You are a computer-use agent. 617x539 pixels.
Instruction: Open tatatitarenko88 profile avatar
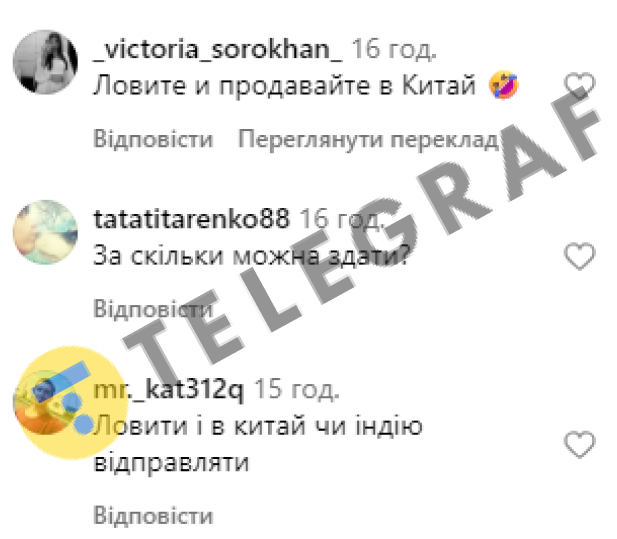[45, 232]
